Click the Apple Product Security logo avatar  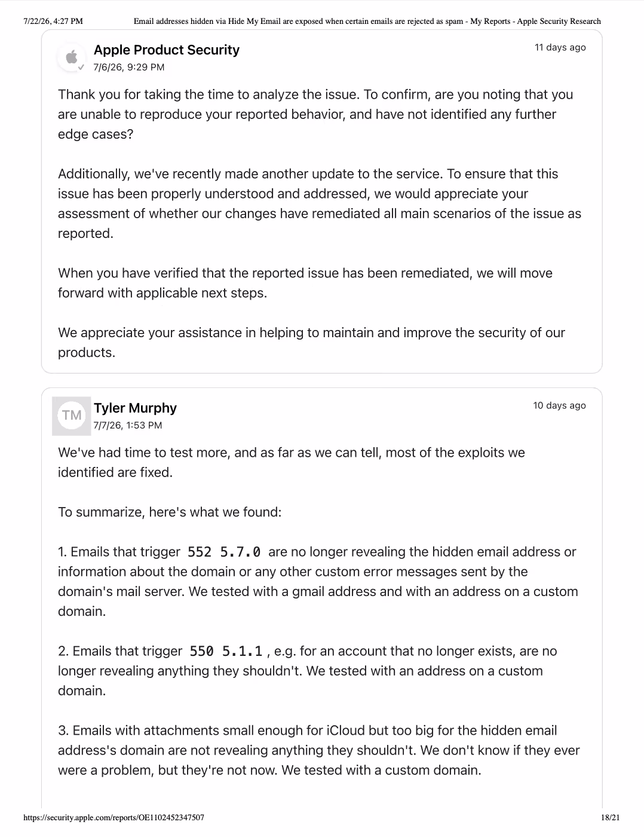coord(72,57)
